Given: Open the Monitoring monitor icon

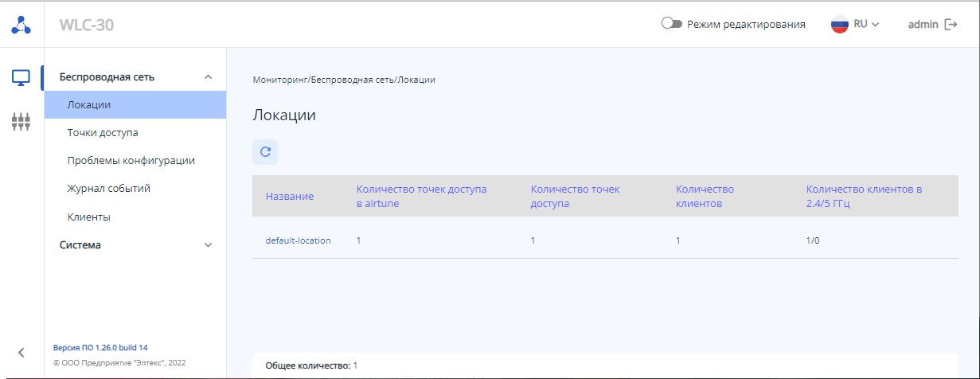Looking at the screenshot, I should coord(21,78).
